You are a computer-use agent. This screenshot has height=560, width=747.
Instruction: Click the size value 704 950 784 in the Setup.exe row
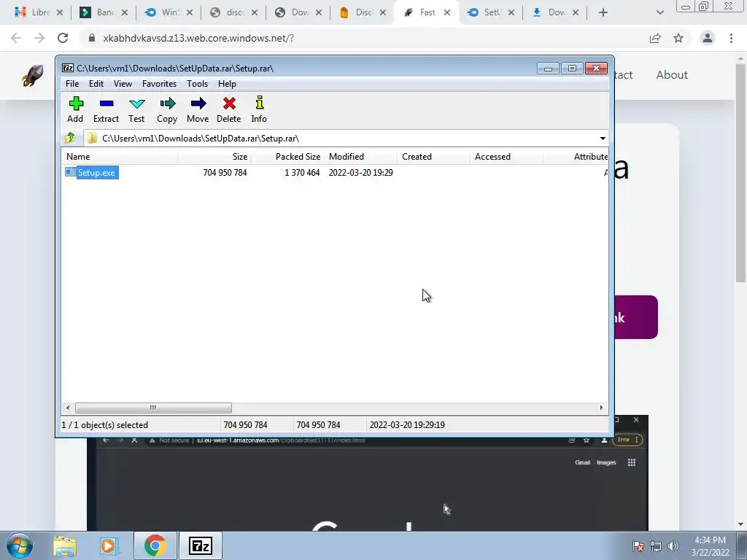coord(225,172)
